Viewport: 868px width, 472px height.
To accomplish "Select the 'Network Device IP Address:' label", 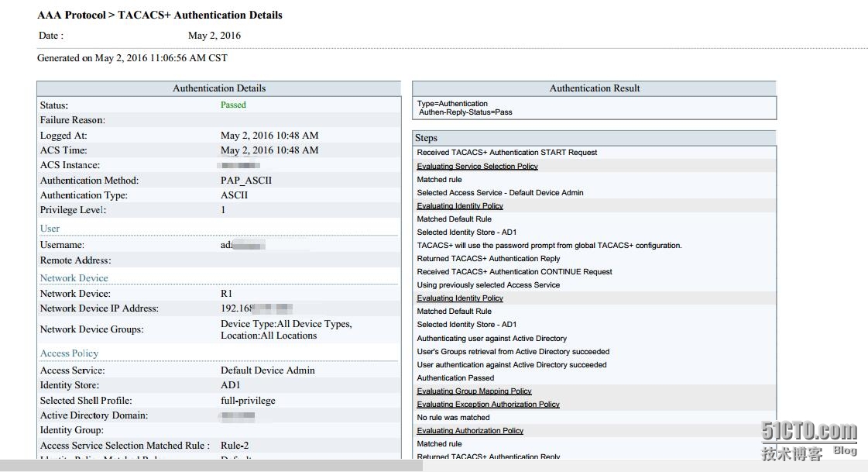I will (x=99, y=308).
